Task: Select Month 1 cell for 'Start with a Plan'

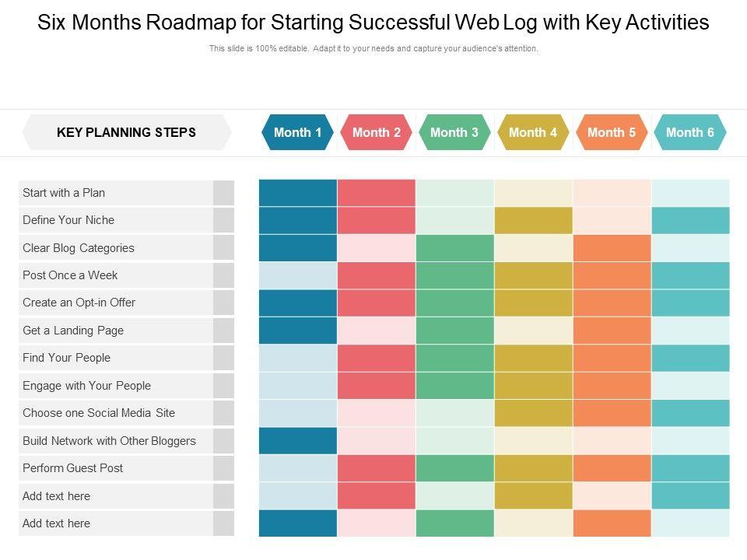Action: coord(297,193)
